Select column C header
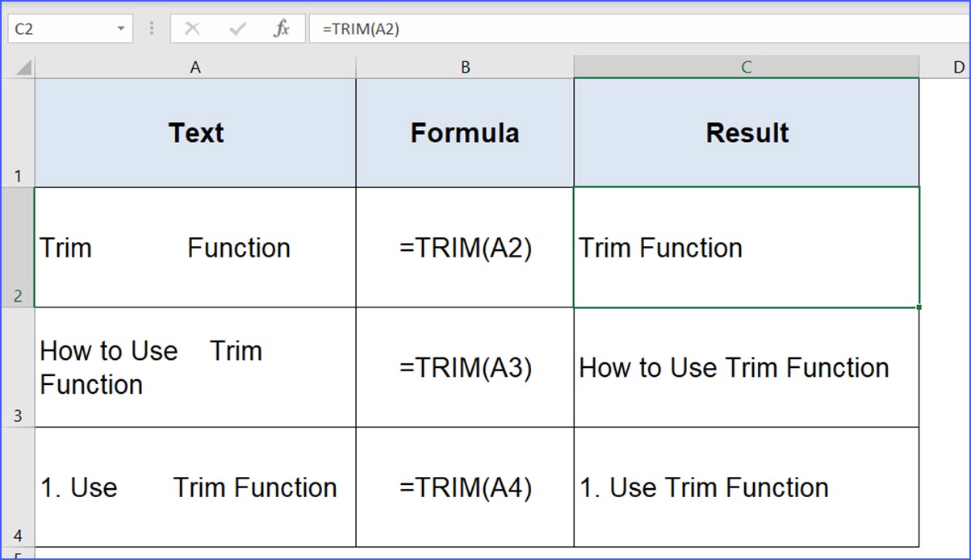Image resolution: width=971 pixels, height=560 pixels. [746, 66]
